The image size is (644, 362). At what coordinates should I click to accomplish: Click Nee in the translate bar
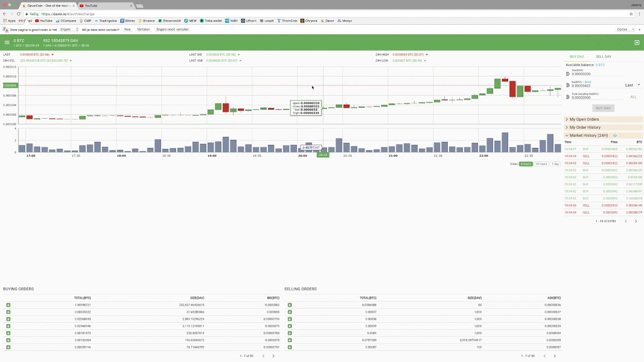pos(127,29)
